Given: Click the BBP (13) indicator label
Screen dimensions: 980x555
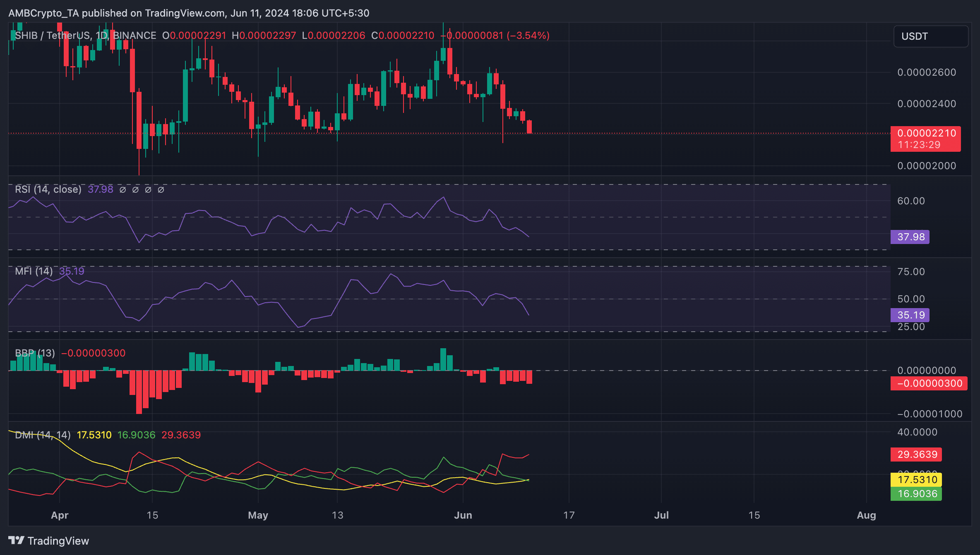Looking at the screenshot, I should (35, 353).
